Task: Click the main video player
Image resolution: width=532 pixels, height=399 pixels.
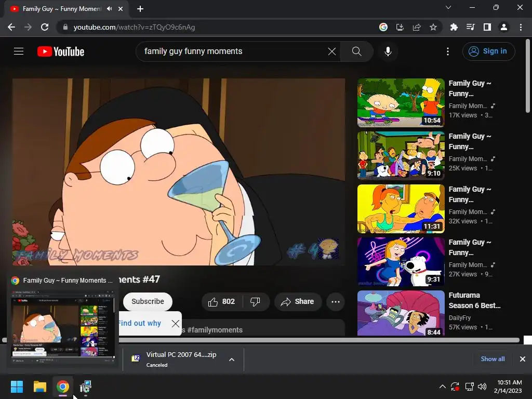Action: click(x=179, y=172)
